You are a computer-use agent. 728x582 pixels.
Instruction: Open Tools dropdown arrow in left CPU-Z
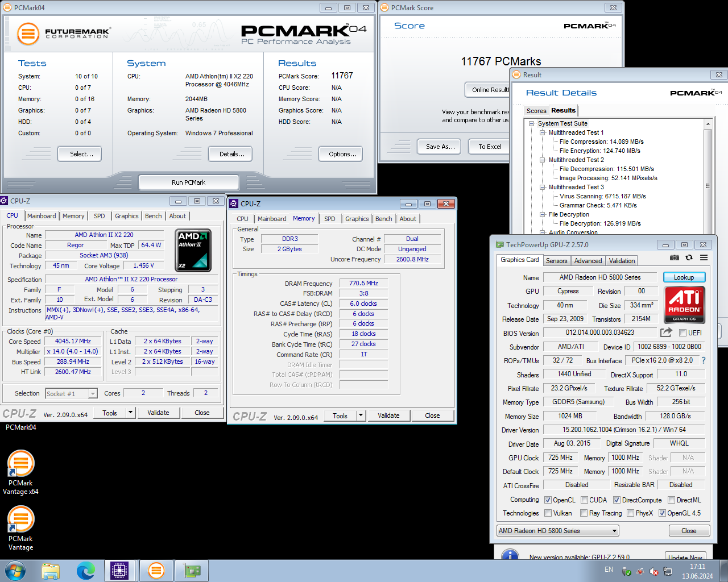pos(130,413)
